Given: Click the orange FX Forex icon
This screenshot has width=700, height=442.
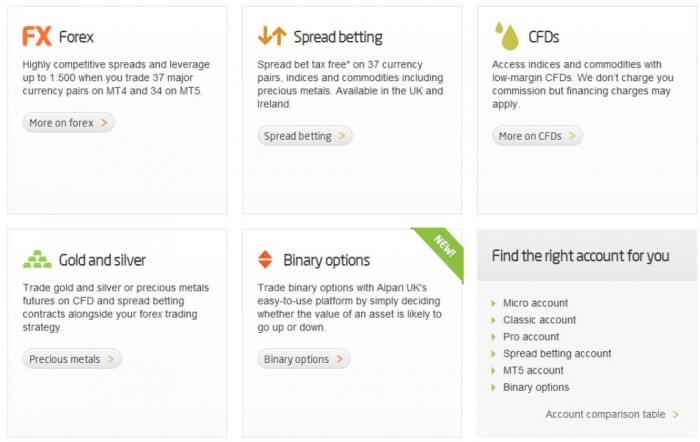Looking at the screenshot, I should click(x=37, y=37).
